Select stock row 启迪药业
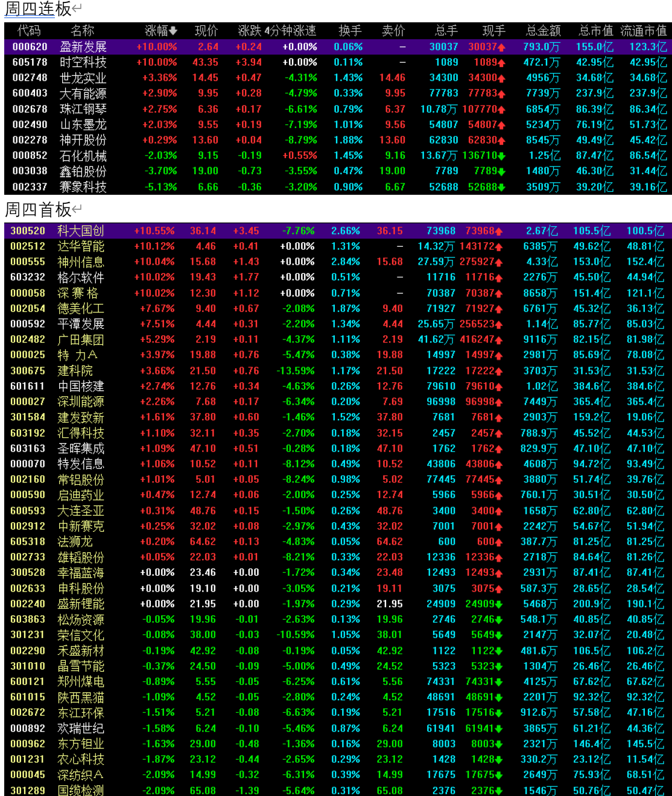 337,495
